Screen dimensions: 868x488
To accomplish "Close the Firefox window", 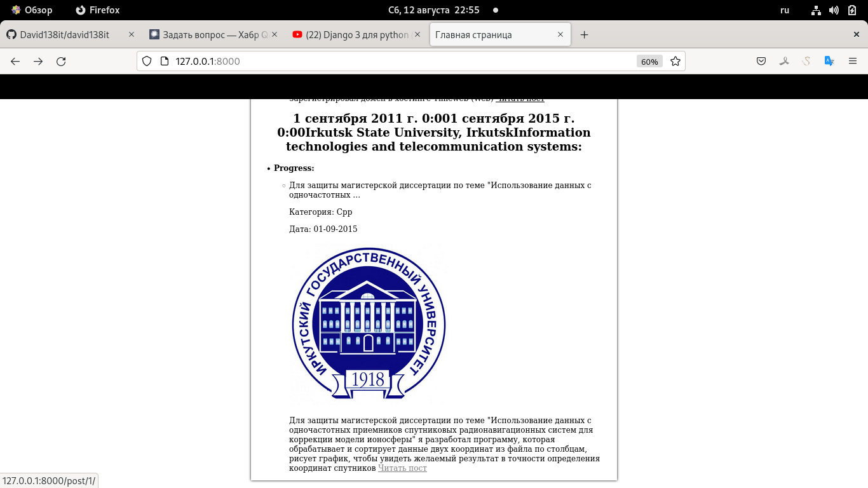I will tap(856, 34).
